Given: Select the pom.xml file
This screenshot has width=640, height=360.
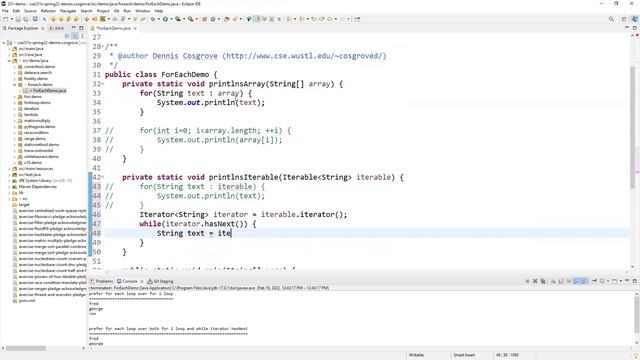Looking at the screenshot, I should coord(27,300).
